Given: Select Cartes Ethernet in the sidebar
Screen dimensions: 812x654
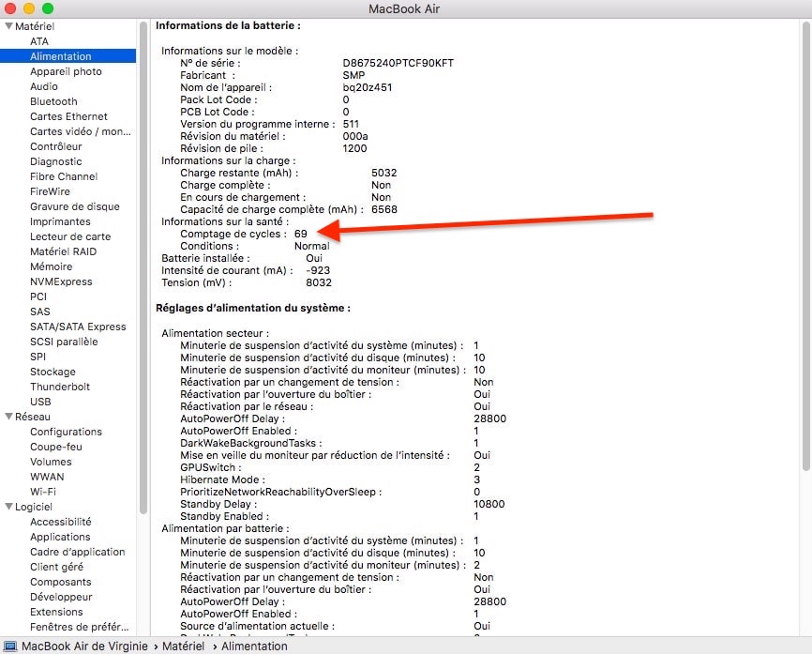Looking at the screenshot, I should (68, 116).
